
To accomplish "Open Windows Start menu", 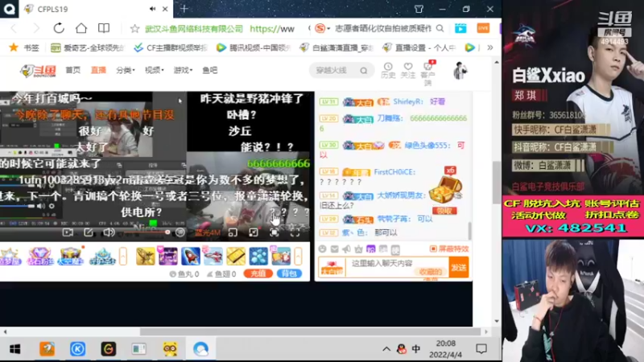I will point(15,349).
